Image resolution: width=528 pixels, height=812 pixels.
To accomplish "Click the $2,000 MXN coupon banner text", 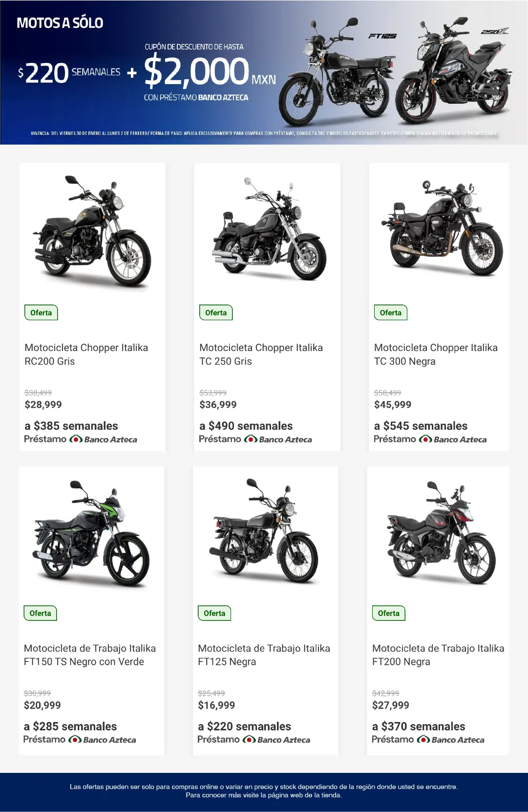I will (x=210, y=72).
